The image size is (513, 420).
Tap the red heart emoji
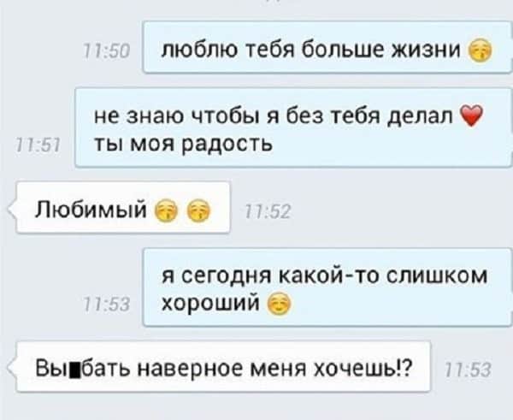point(471,115)
